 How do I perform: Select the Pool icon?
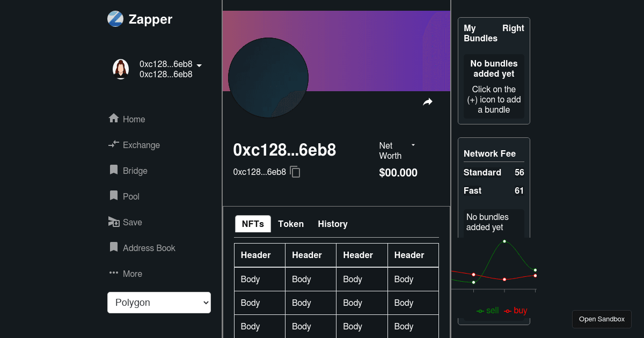click(113, 196)
